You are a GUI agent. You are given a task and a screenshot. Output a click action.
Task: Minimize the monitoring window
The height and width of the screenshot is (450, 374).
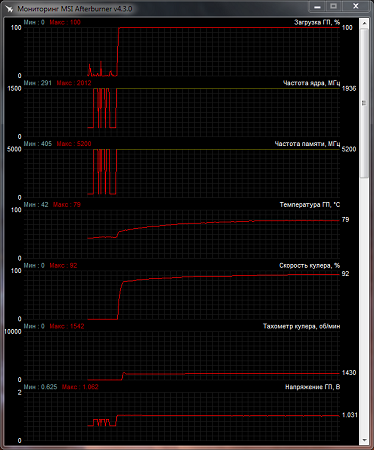tap(317, 6)
